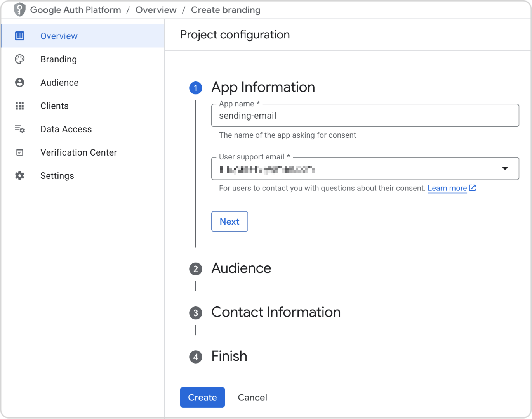
Task: Open the Branding palette icon
Action: pos(19,59)
